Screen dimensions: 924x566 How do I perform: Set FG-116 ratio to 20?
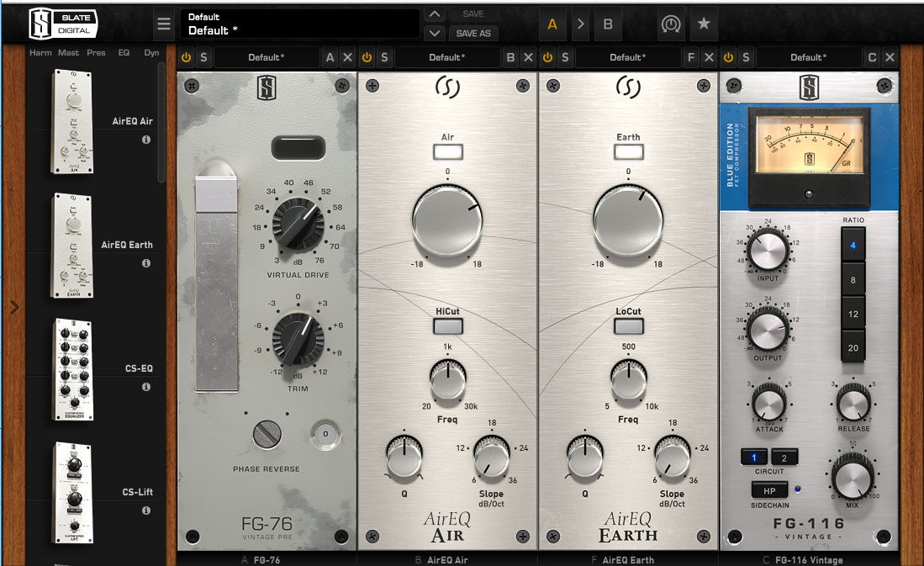(x=853, y=348)
